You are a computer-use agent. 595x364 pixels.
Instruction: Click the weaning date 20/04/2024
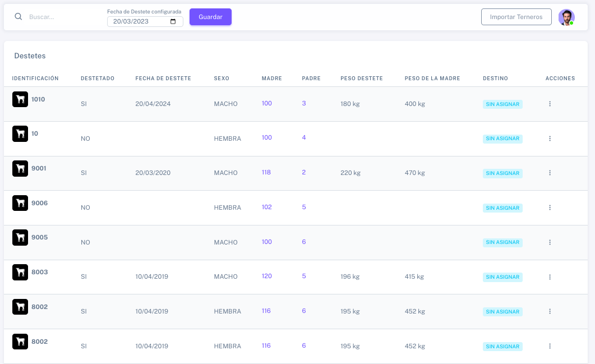(153, 104)
